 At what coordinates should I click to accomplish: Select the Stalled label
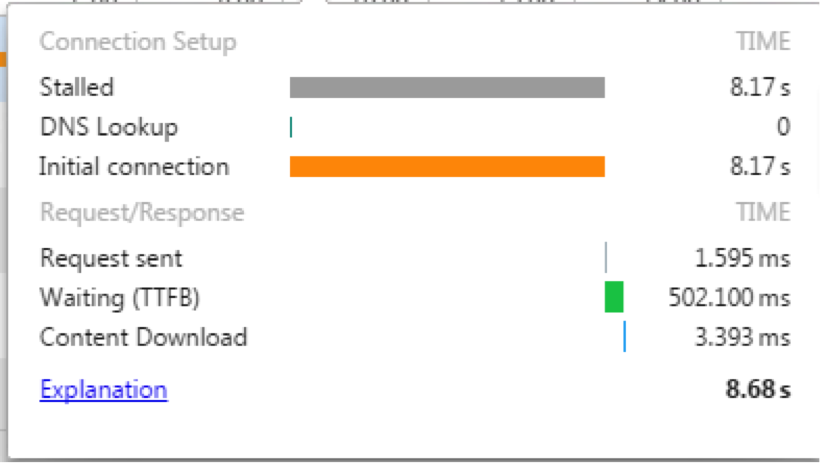pos(76,87)
